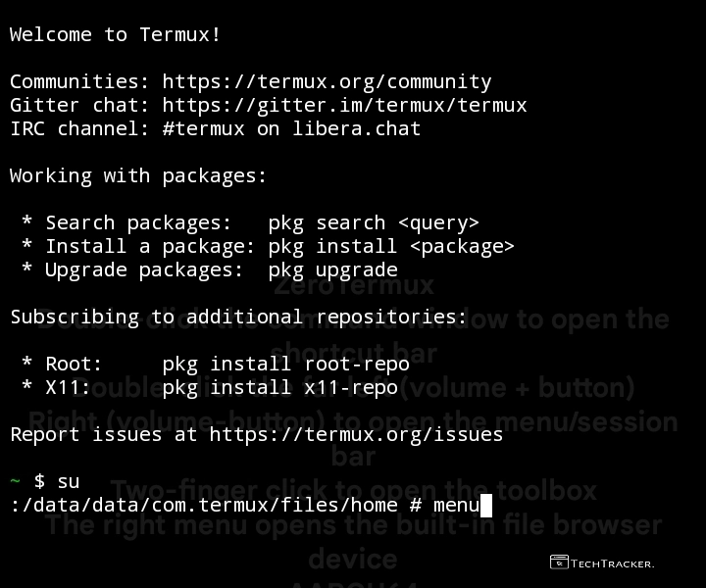Click the terminal cursor block after menu

486,506
